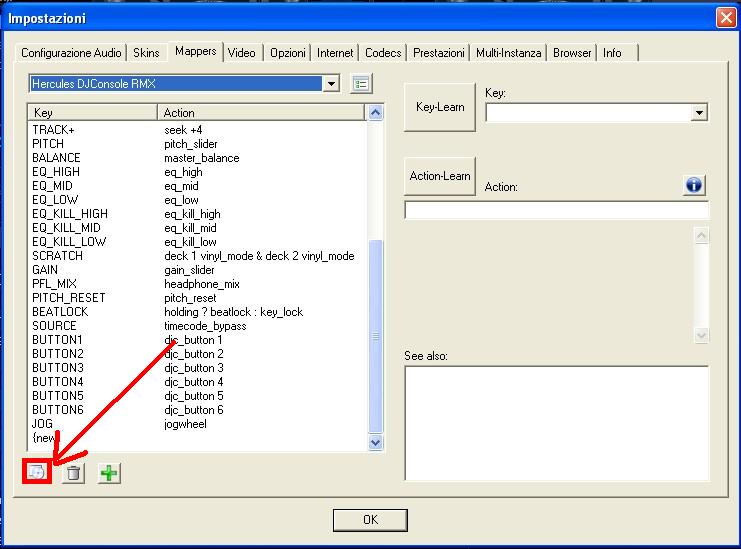Select the BEATLOCK key row
The image size is (741, 549).
point(60,312)
